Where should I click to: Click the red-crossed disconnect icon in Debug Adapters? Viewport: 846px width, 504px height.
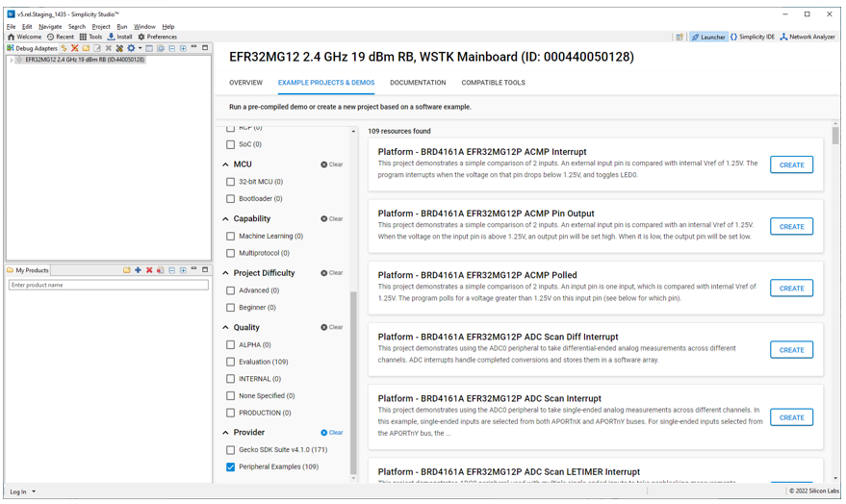[x=74, y=48]
